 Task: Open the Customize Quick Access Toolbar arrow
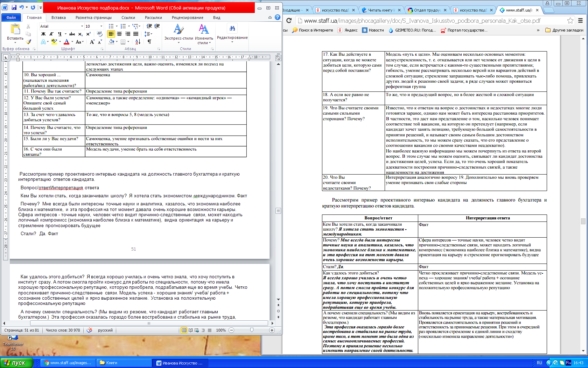[41, 7]
